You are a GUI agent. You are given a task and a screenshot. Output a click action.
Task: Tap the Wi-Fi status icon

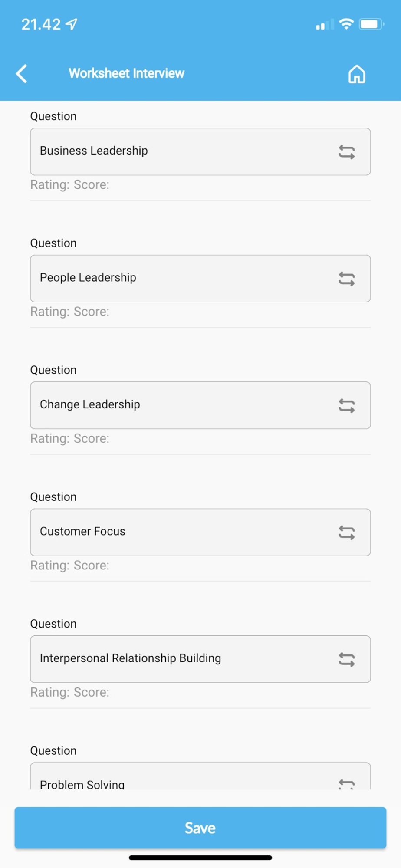[346, 24]
